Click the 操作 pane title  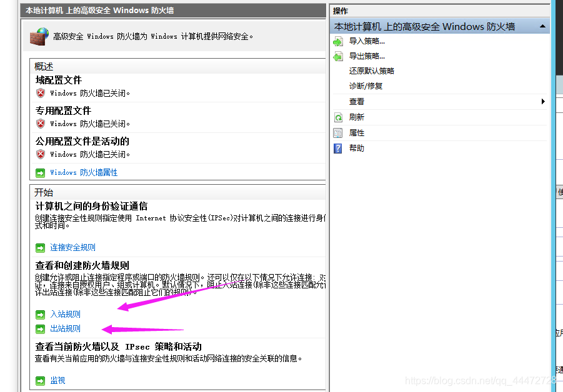(x=341, y=11)
